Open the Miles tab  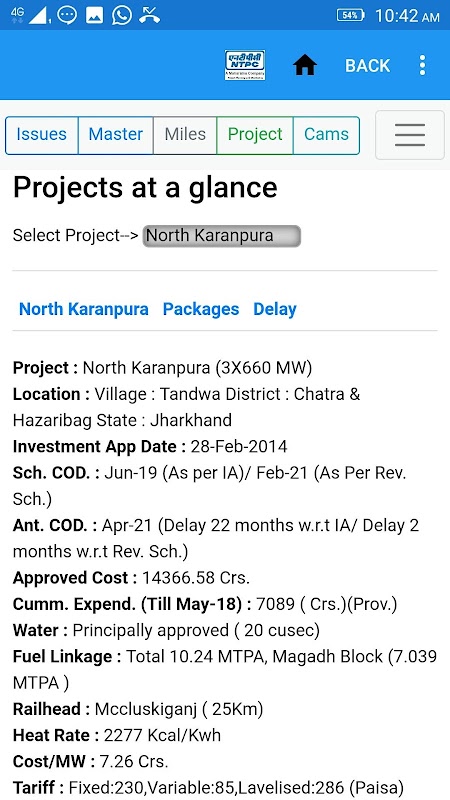coord(185,135)
